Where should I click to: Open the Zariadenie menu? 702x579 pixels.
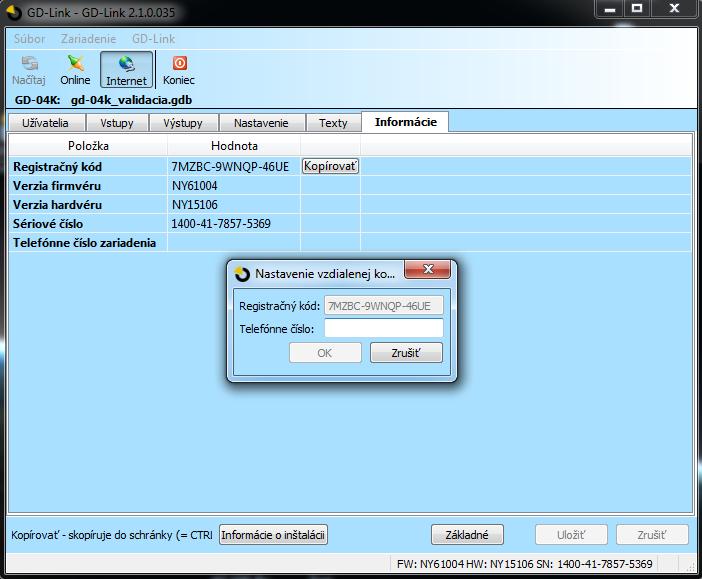point(89,39)
